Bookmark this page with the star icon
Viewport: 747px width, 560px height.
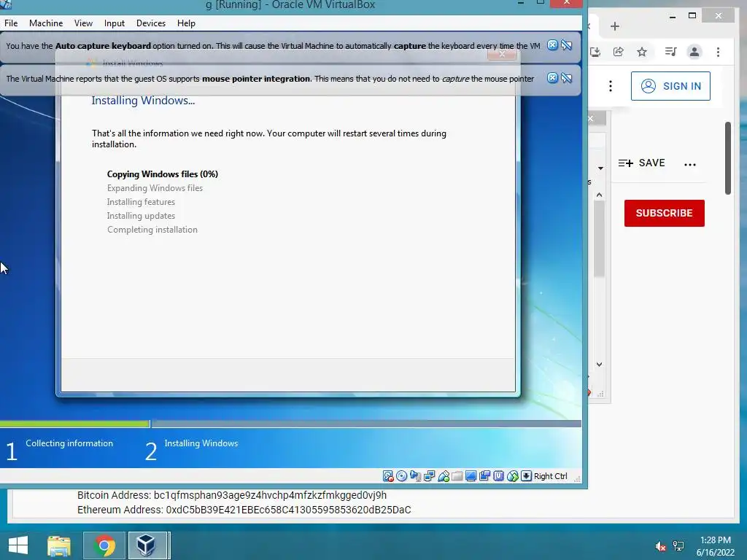(x=642, y=52)
